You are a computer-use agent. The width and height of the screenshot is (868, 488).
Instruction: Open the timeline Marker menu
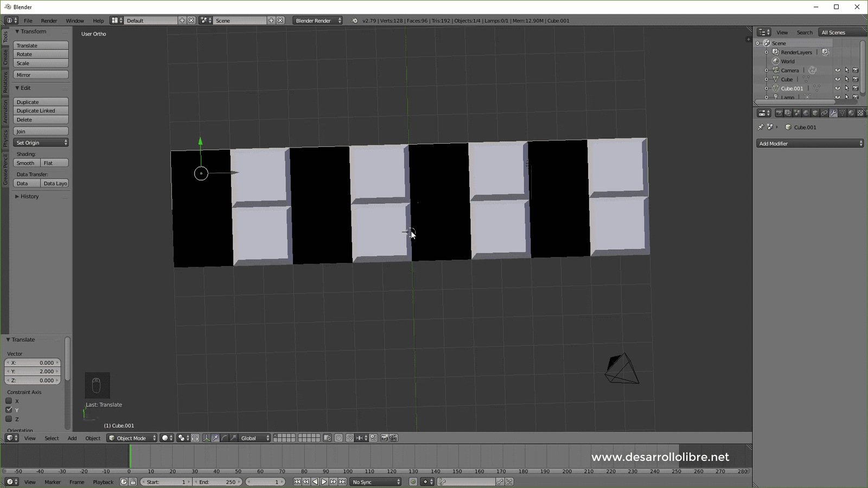click(53, 482)
